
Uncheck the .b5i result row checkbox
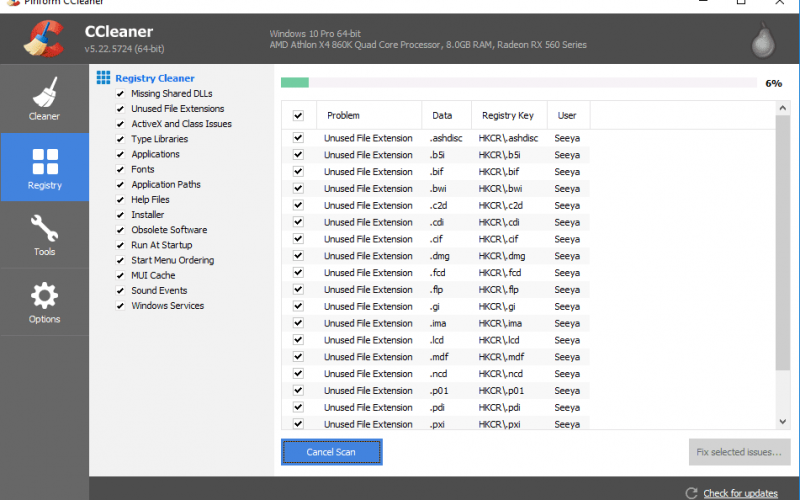coord(298,155)
